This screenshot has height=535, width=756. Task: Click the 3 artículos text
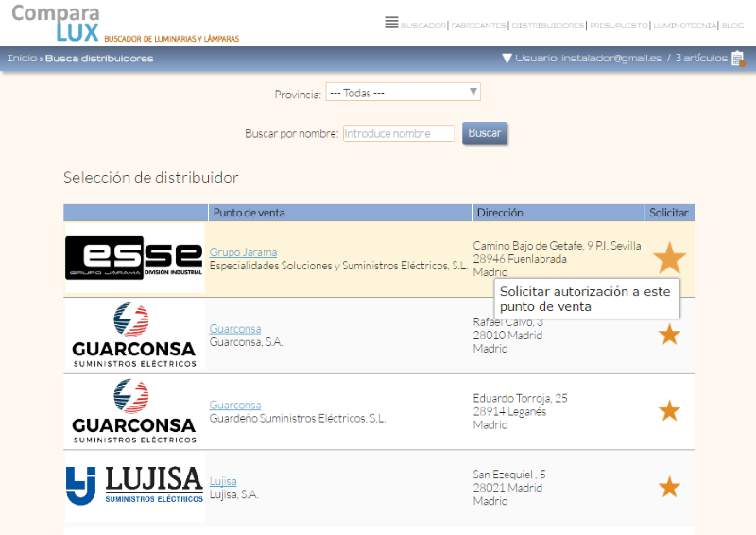pos(701,59)
